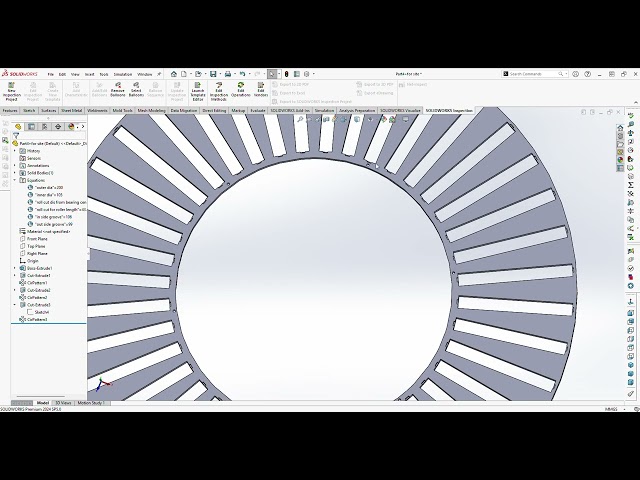Screen dimensions: 640x480
Task: Click the New Inspection Project icon
Action: click(x=11, y=91)
